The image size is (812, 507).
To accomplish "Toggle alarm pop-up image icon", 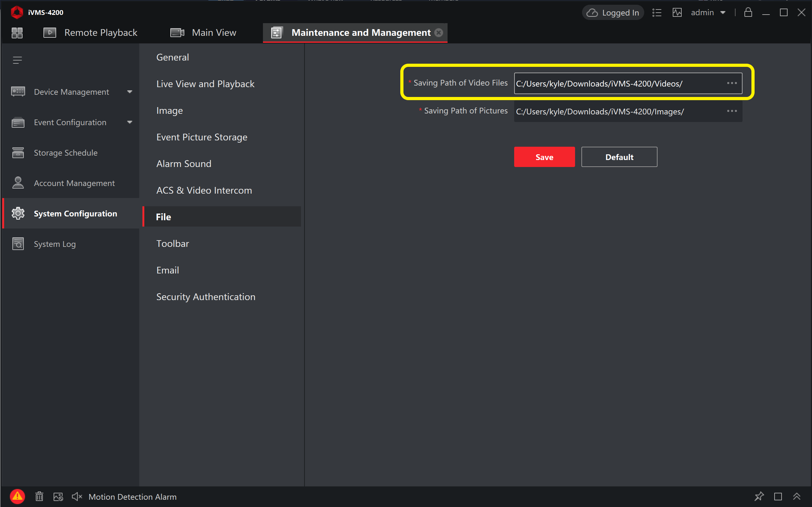I will click(58, 497).
